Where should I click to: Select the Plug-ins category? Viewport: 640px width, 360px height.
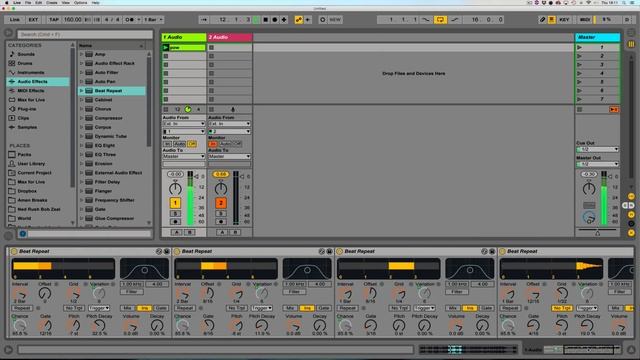coord(27,109)
